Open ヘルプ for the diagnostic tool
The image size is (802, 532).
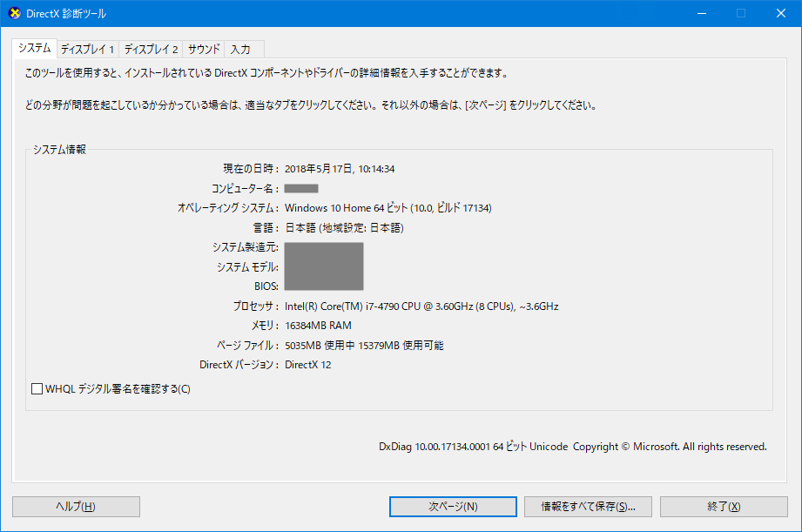75,506
